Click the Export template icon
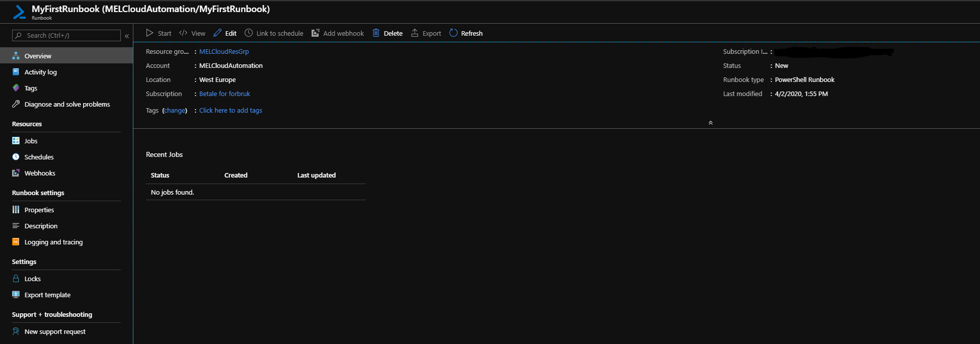Image resolution: width=980 pixels, height=344 pixels. tap(16, 295)
